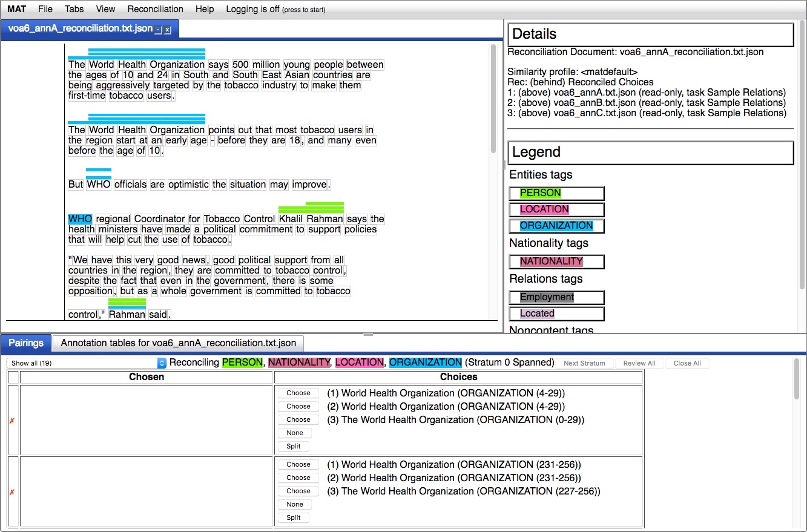Click 1: (above) voa6_annA.txt.json line
This screenshot has height=532, width=807.
point(647,93)
